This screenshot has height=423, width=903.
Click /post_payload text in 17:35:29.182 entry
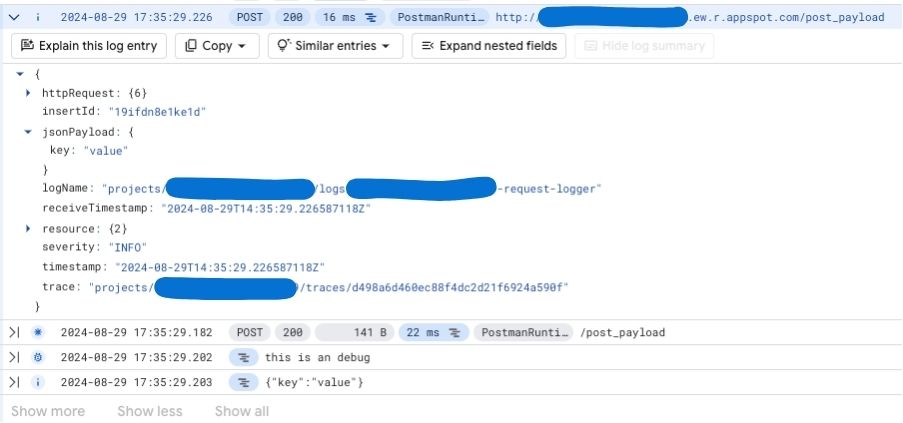click(623, 332)
